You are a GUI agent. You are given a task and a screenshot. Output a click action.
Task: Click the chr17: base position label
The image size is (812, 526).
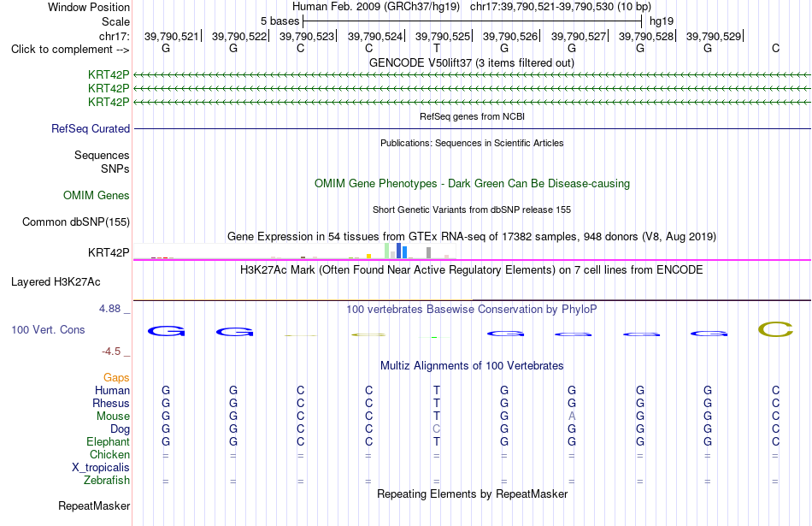pyautogui.click(x=114, y=36)
